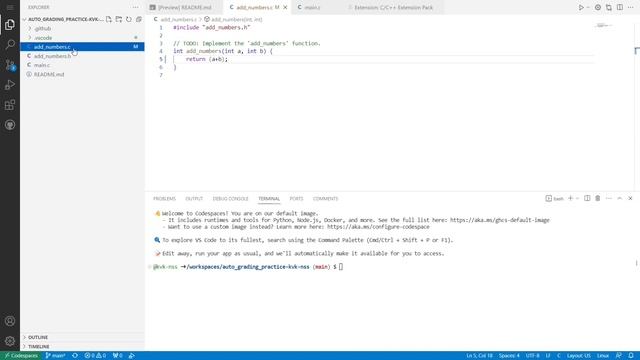Maximize the panel size with chevron
This screenshot has width=640, height=360.
coord(620,198)
